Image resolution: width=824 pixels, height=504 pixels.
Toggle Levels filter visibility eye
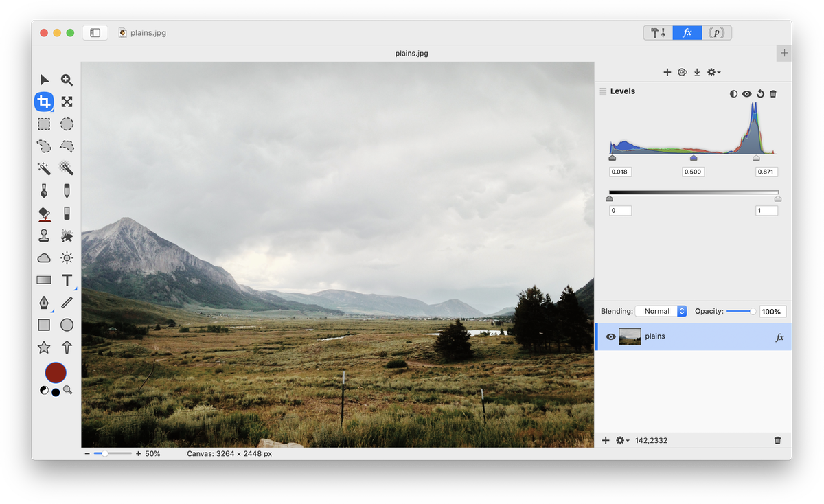pyautogui.click(x=746, y=93)
